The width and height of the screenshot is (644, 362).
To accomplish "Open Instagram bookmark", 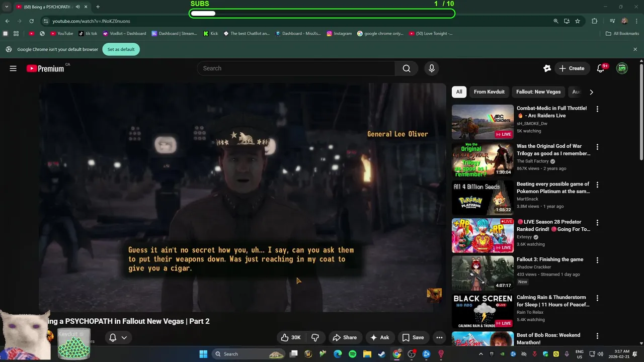I will point(339,34).
